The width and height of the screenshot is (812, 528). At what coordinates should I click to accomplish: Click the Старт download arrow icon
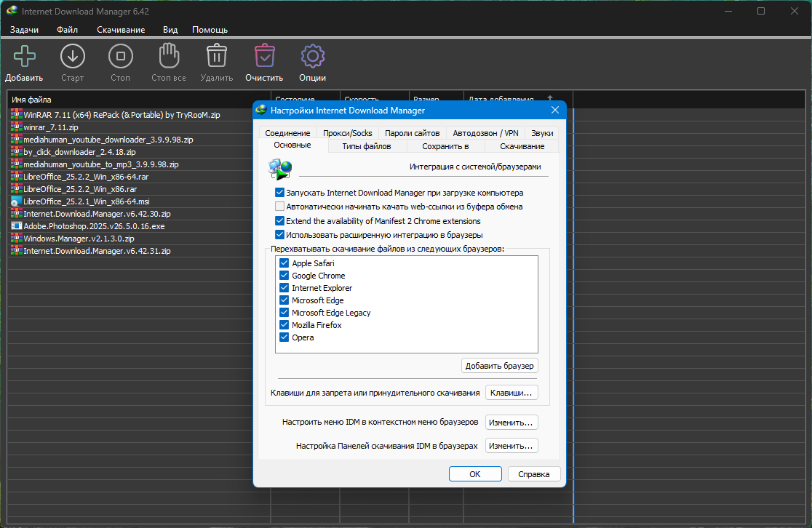pyautogui.click(x=73, y=56)
